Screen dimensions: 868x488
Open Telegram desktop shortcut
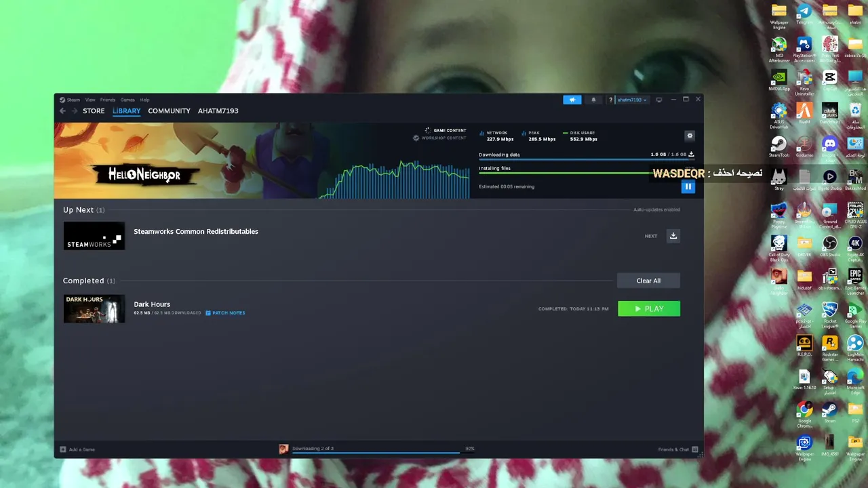804,15
